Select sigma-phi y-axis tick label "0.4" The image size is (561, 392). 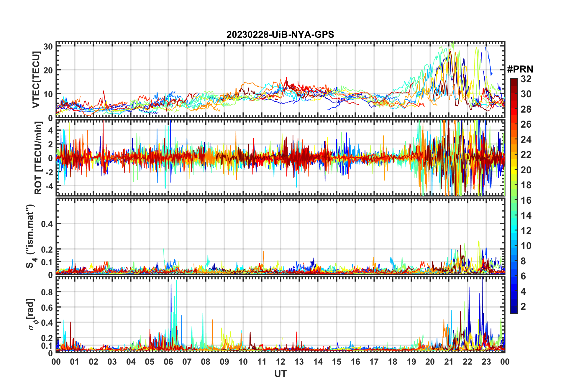point(47,323)
